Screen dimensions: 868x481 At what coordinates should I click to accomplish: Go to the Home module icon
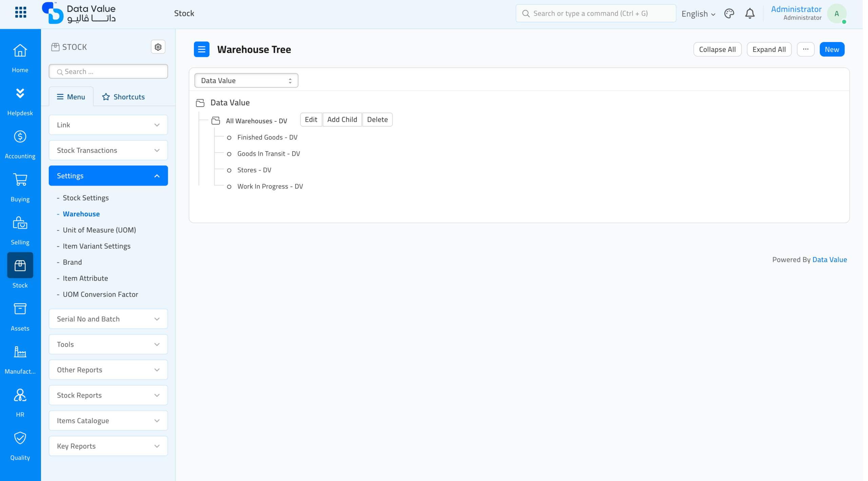(x=20, y=51)
